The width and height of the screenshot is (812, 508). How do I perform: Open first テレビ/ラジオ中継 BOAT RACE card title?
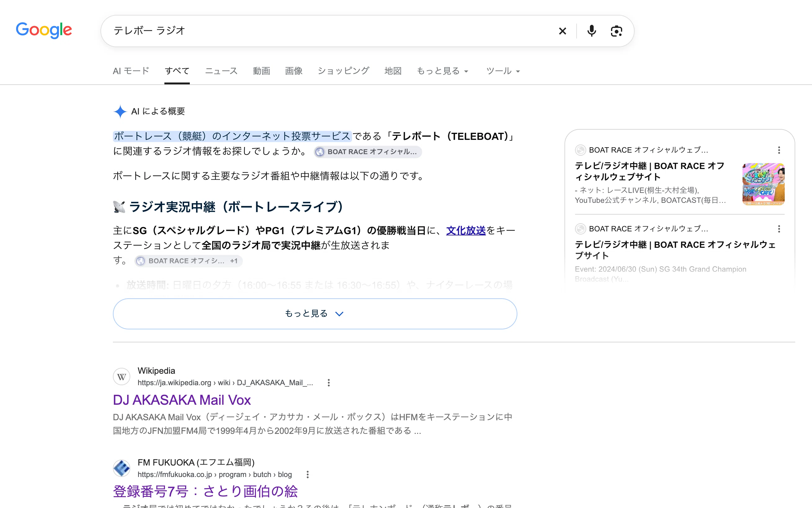tap(649, 171)
